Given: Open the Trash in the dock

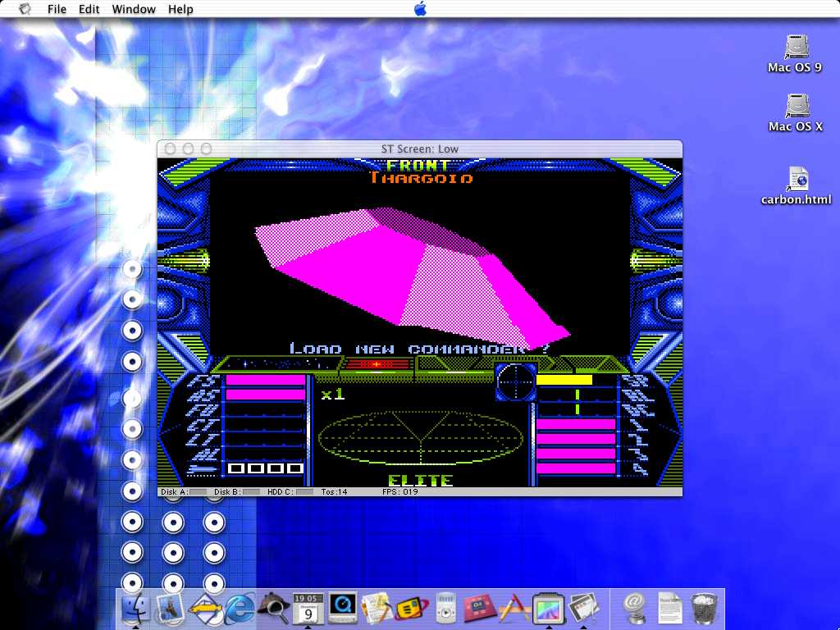Looking at the screenshot, I should point(705,609).
